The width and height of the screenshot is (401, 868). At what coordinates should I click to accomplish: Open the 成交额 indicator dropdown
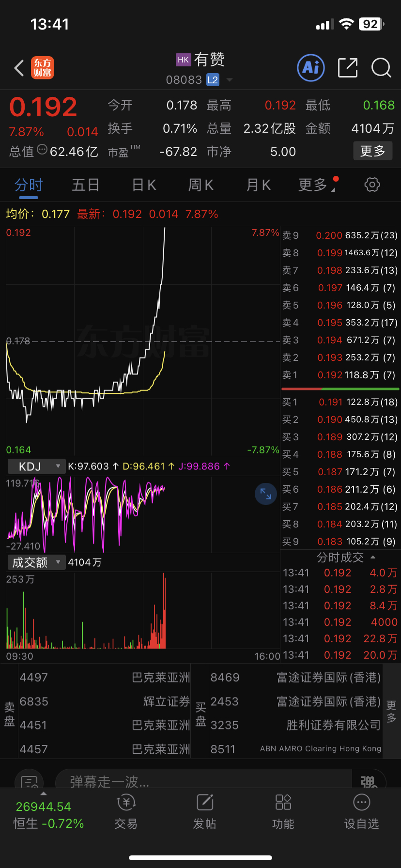click(36, 562)
